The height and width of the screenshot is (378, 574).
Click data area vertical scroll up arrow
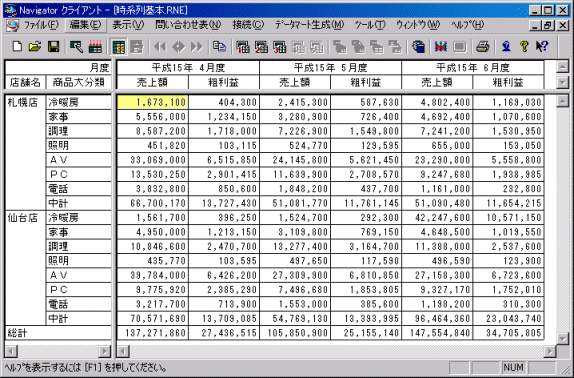click(x=562, y=101)
